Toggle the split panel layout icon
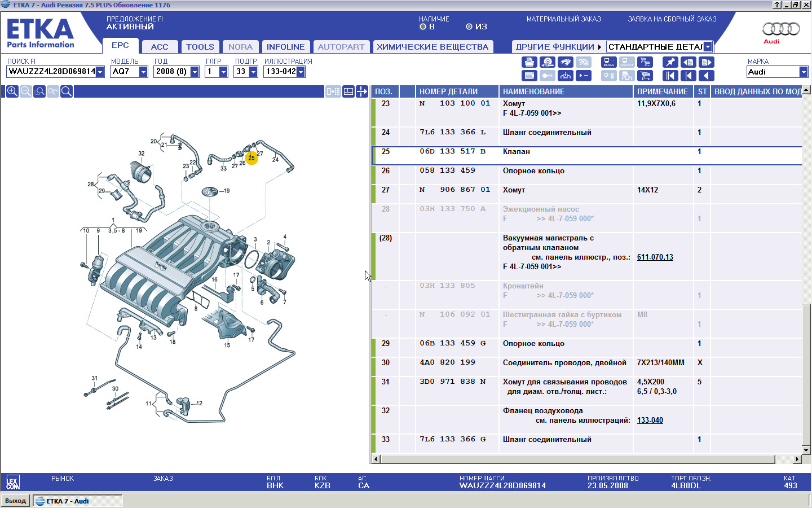 point(348,91)
